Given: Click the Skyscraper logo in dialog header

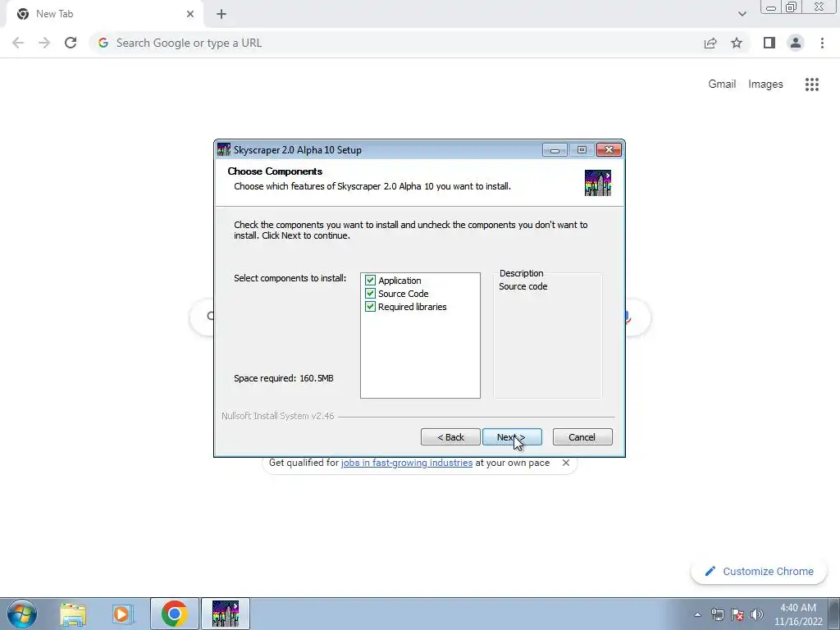Looking at the screenshot, I should (x=598, y=183).
